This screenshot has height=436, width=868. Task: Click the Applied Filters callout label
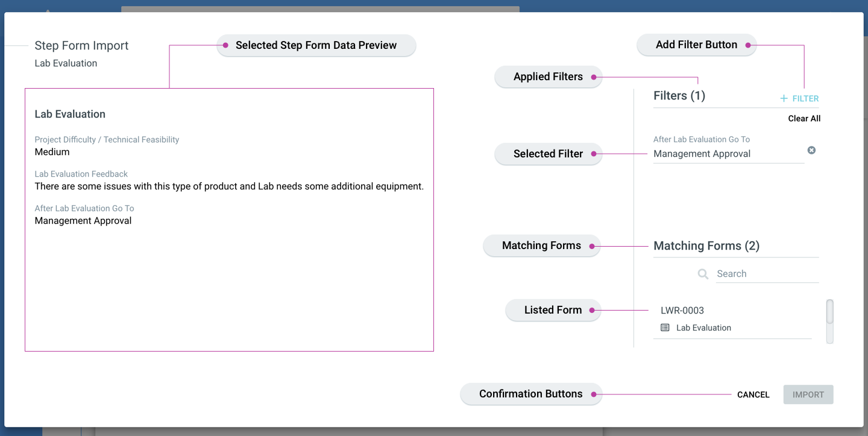[x=548, y=77]
